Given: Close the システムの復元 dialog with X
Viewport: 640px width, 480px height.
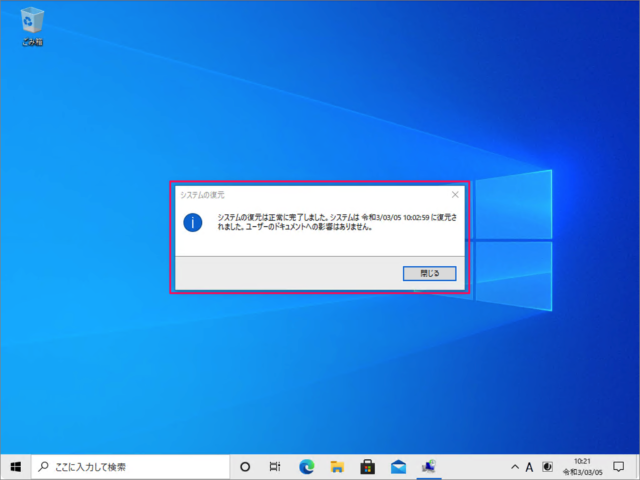Looking at the screenshot, I should click(455, 195).
